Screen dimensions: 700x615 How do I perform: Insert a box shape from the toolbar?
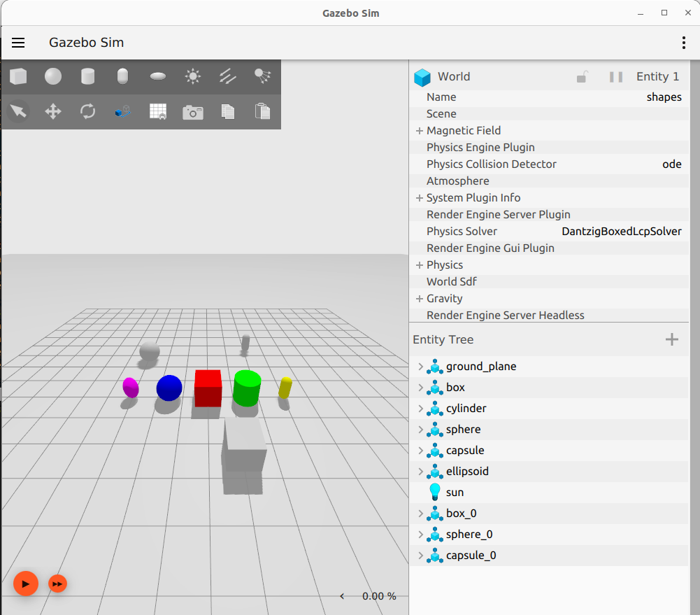click(x=18, y=76)
